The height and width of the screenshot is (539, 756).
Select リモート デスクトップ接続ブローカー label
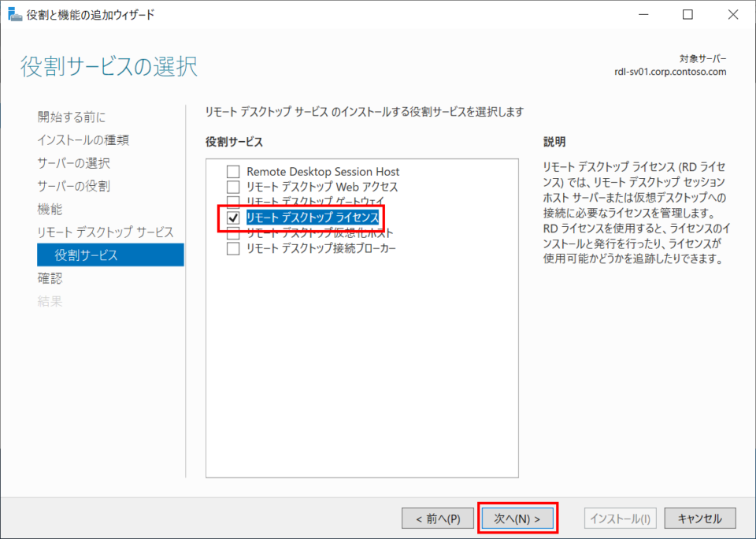[321, 248]
